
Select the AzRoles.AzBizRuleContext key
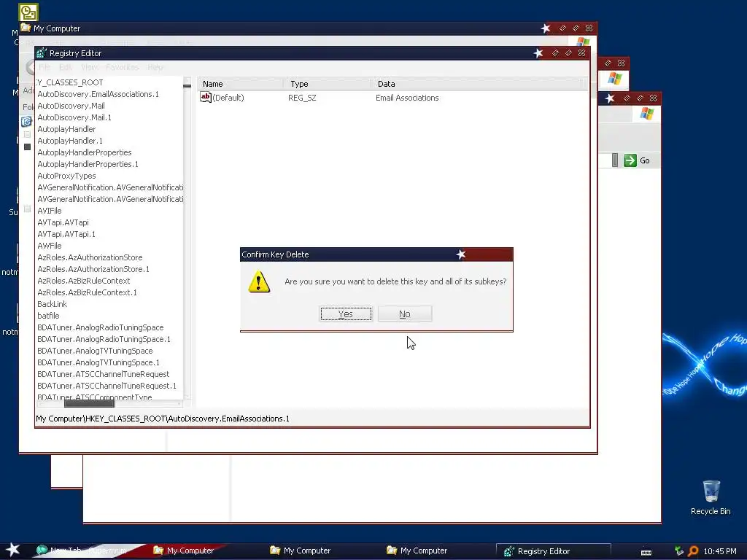pos(83,281)
